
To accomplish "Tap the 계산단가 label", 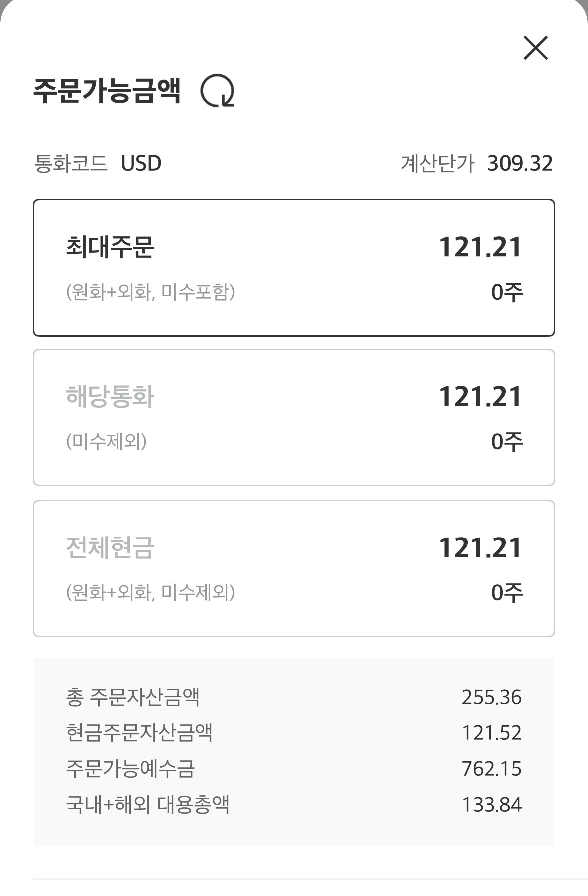I will pyautogui.click(x=437, y=164).
